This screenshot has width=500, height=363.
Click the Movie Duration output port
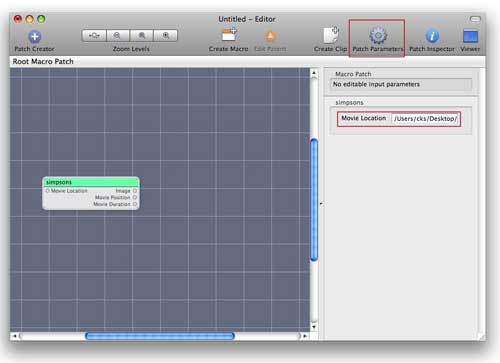click(135, 204)
